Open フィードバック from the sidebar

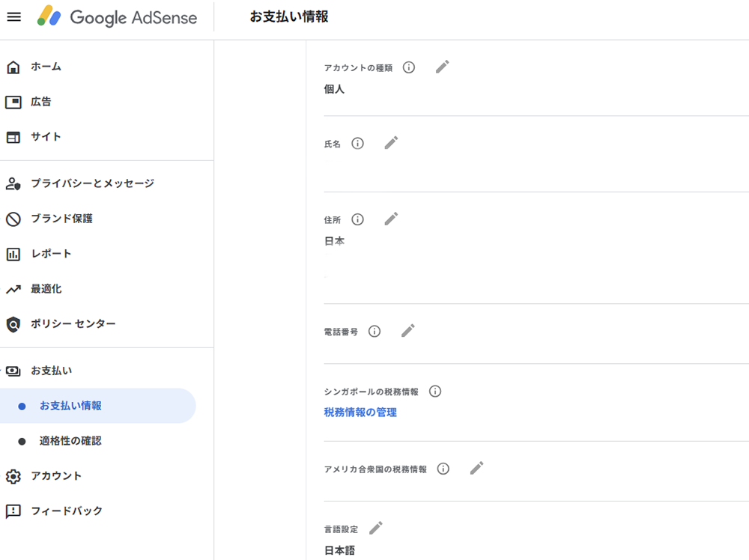point(66,511)
